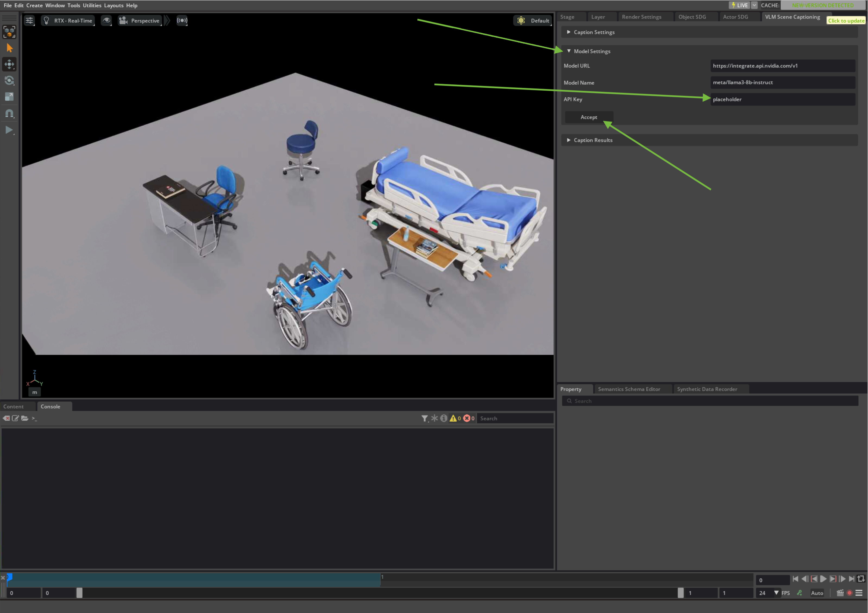Collapse the Model Settings section
The width and height of the screenshot is (868, 613).
709,51
